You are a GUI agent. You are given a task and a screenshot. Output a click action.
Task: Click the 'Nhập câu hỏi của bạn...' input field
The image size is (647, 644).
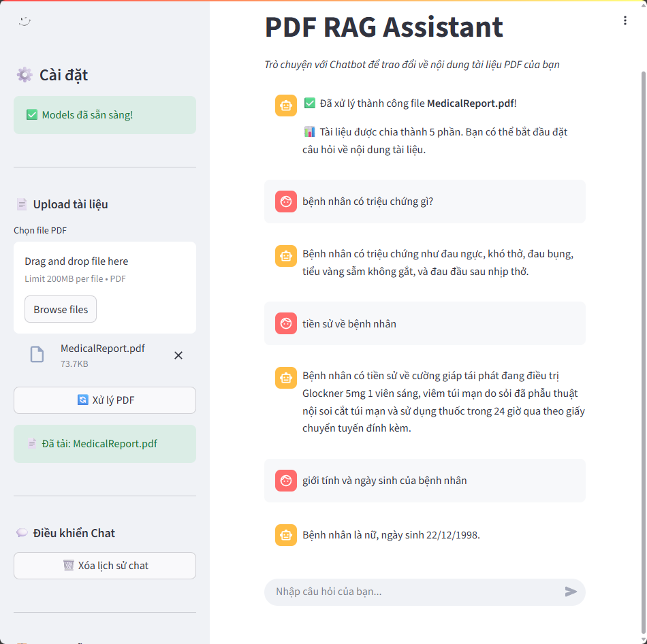tap(409, 592)
